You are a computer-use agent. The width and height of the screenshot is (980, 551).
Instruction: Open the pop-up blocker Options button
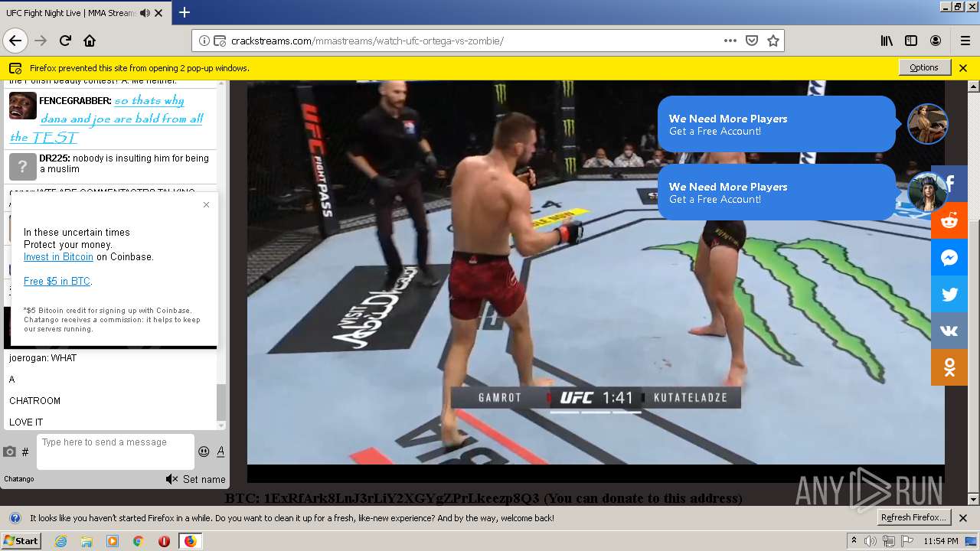(924, 67)
